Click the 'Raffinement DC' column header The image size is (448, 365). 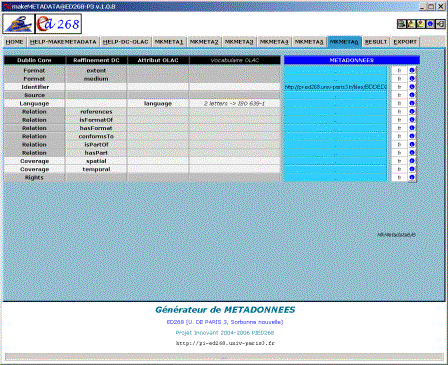pyautogui.click(x=96, y=60)
